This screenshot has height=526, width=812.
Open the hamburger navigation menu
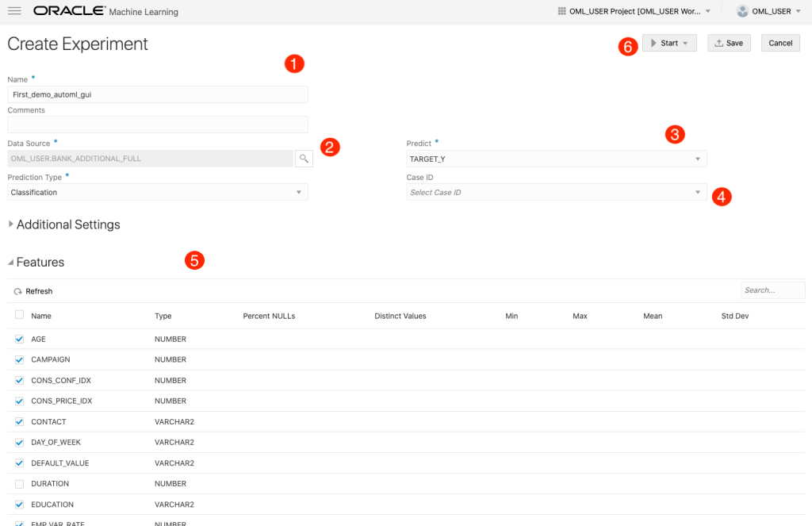tap(14, 11)
